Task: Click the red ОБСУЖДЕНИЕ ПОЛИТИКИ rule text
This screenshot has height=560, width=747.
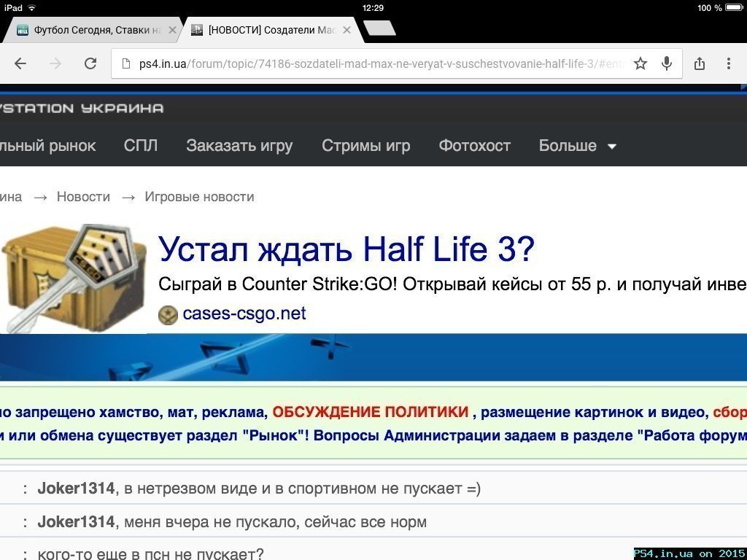Action: pos(371,412)
